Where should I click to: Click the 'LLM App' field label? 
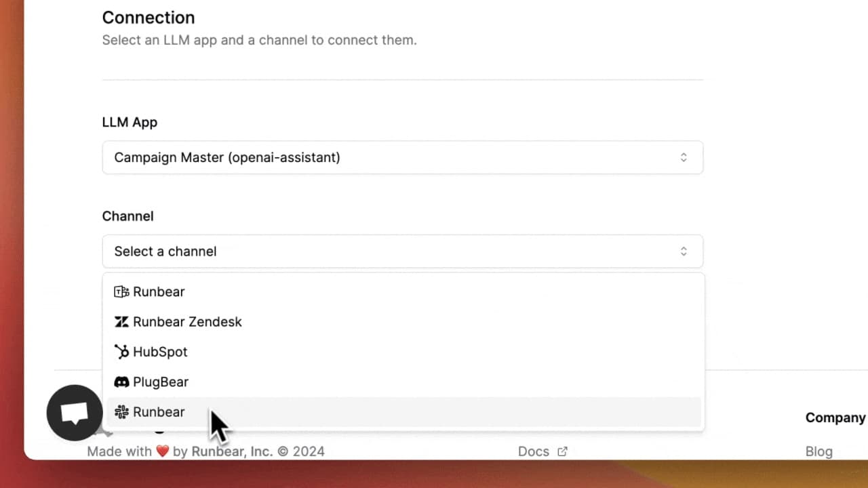(130, 123)
